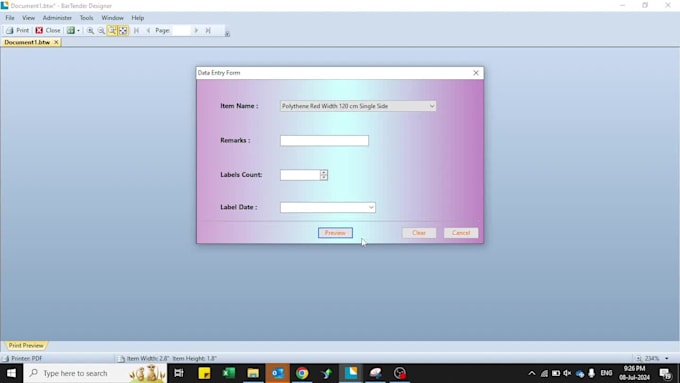This screenshot has width=680, height=383.
Task: Launch Sticky Notes from the taskbar
Action: tap(204, 373)
